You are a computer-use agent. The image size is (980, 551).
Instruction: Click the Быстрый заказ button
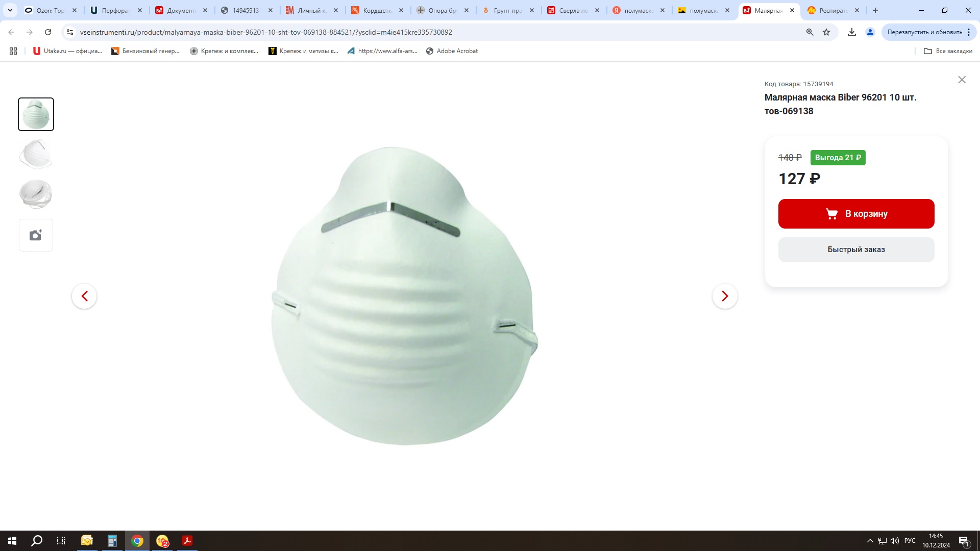click(856, 249)
